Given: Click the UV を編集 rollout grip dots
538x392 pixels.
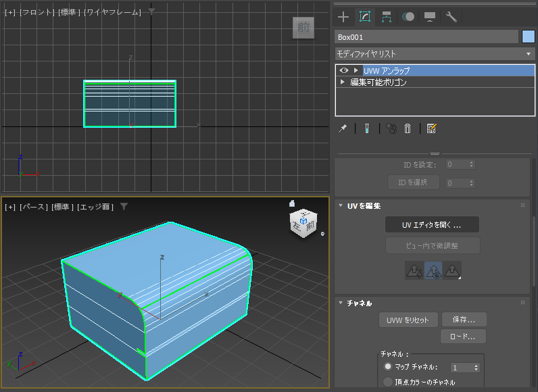Looking at the screenshot, I should [522, 205].
